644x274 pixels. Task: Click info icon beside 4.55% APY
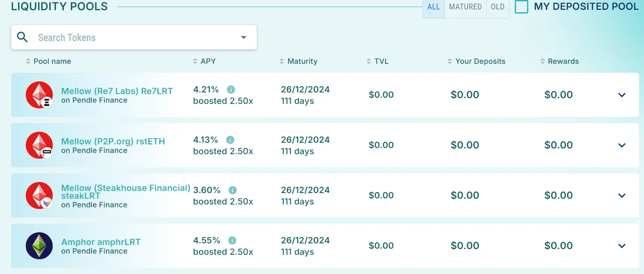pyautogui.click(x=232, y=240)
